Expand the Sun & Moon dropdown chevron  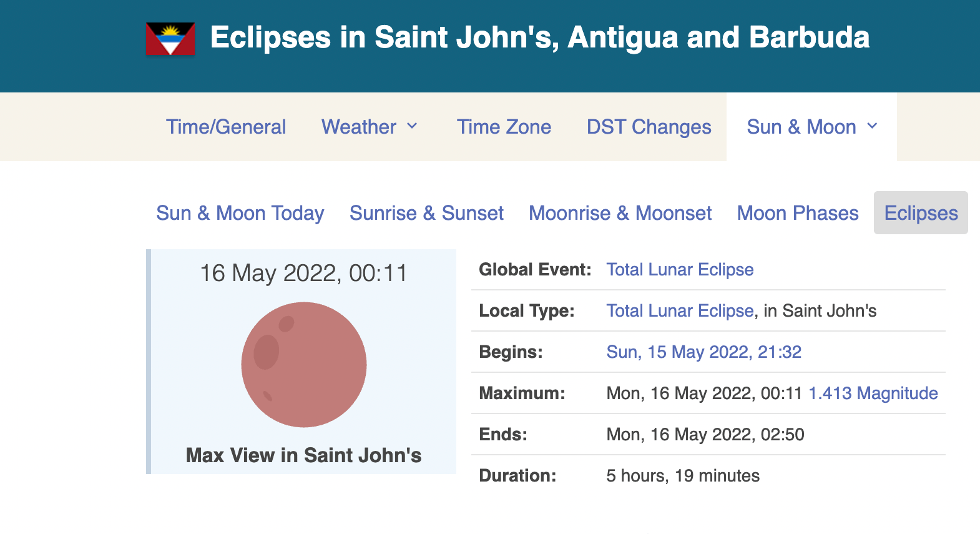(872, 126)
